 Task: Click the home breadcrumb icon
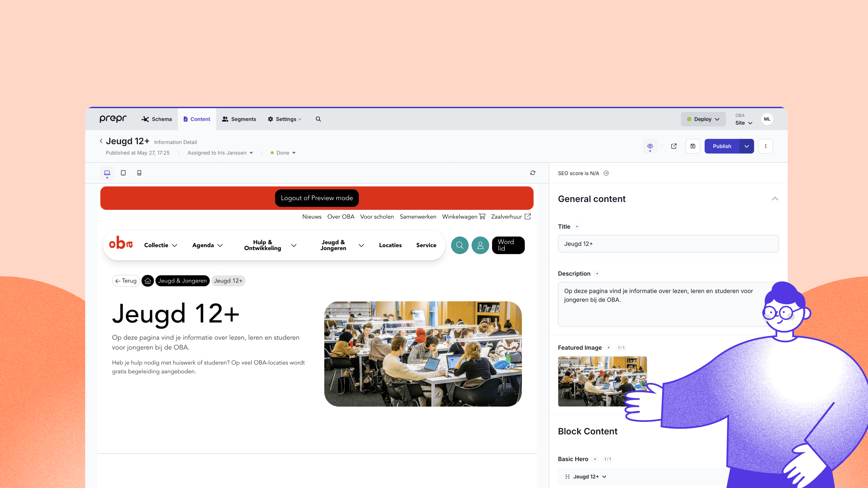pos(148,281)
